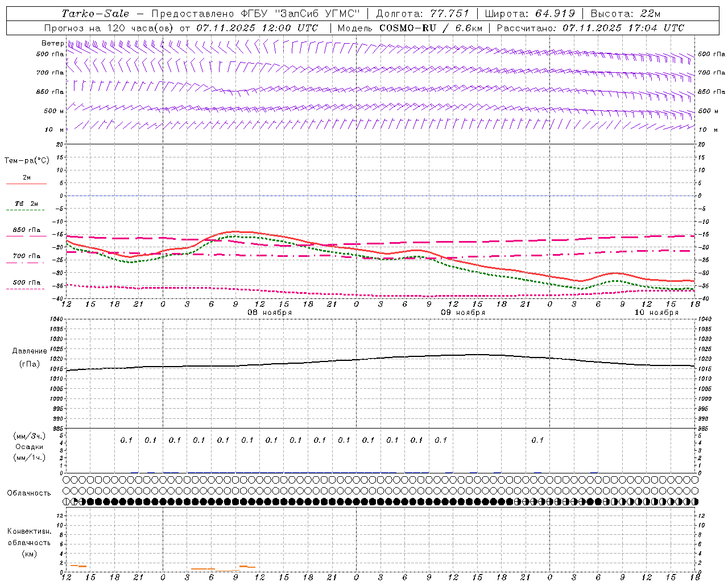Click the '(мм/1ч.)' precipitation unit label
This screenshot has width=728, height=582.
[30, 458]
